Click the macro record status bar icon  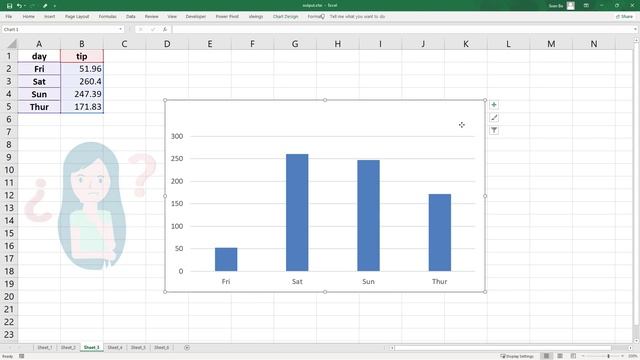tap(22, 356)
